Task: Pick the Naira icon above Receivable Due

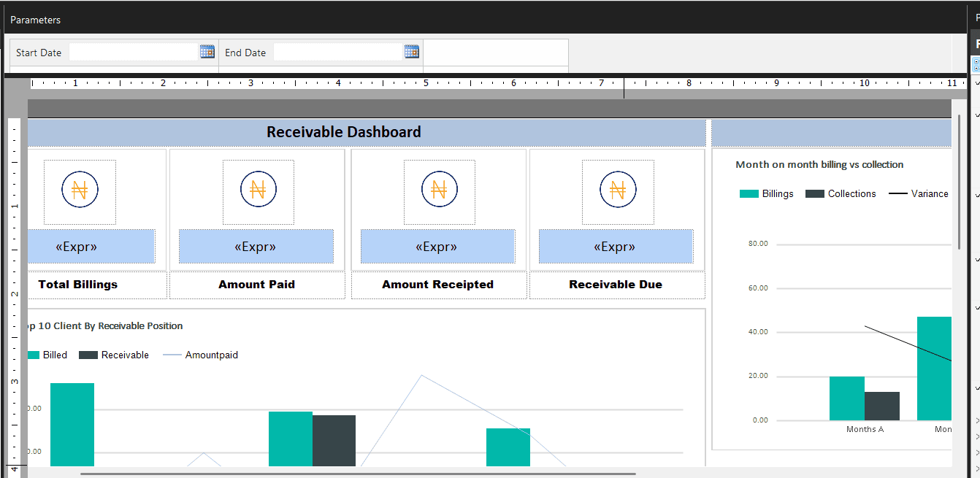Action: (617, 190)
